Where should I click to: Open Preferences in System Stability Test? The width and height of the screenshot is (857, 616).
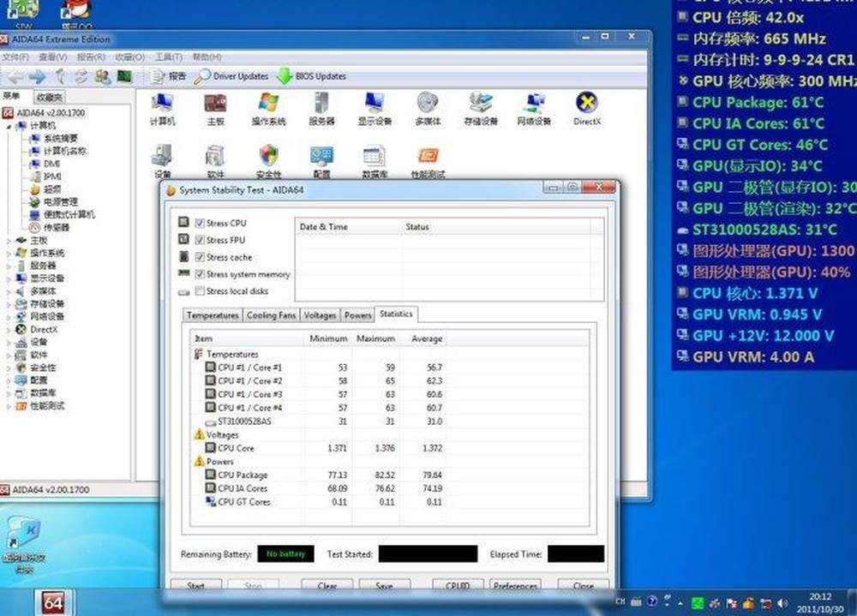click(515, 585)
